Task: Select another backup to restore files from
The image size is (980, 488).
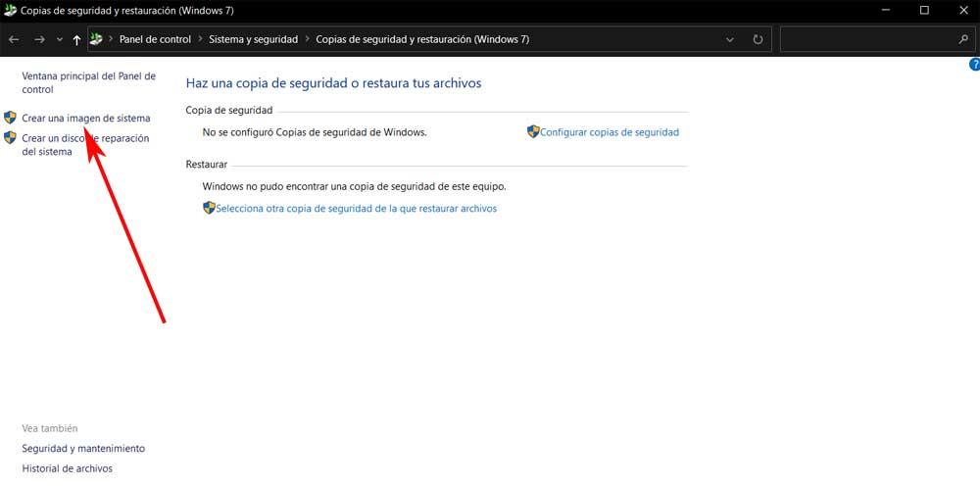Action: (357, 208)
